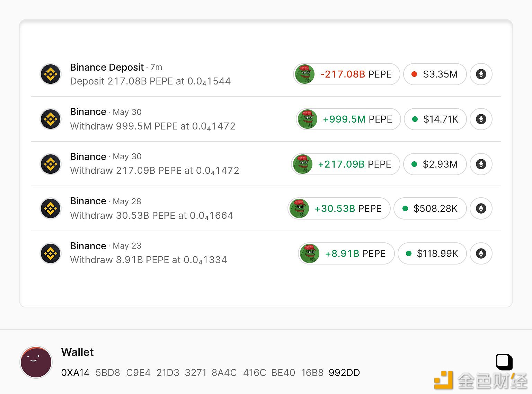Screen dimensions: 532x394
Task: Click the Ethereum icon on the $118.99K row
Action: (x=481, y=253)
